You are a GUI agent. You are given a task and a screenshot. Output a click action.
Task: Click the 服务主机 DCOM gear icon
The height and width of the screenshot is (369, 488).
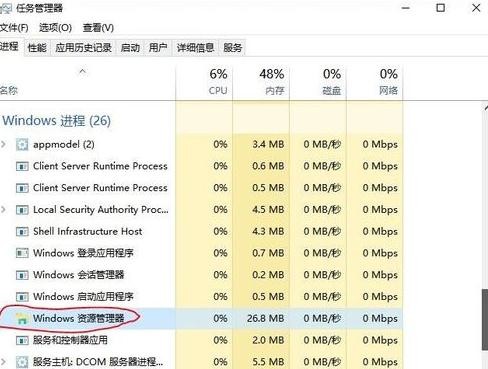coord(22,362)
